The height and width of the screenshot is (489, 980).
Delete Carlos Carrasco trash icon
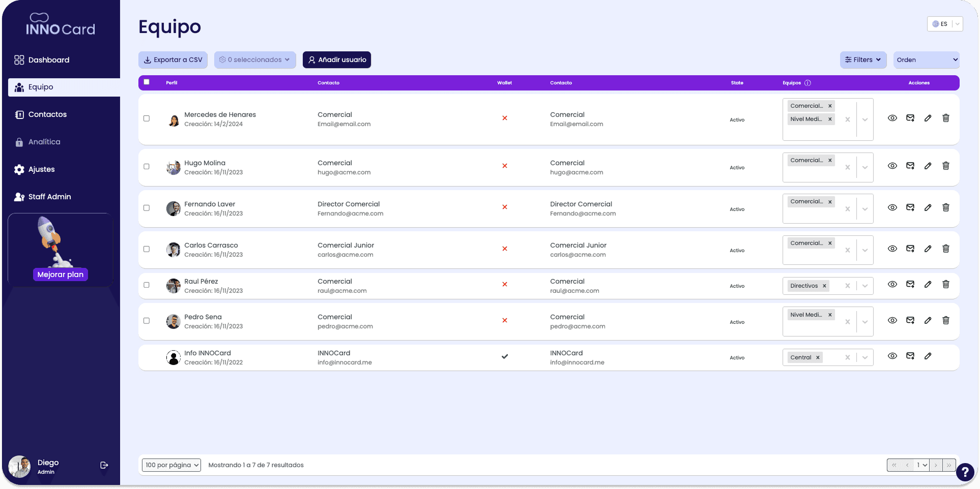[x=946, y=249]
